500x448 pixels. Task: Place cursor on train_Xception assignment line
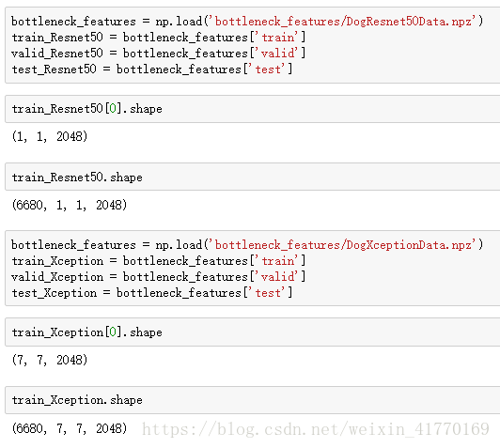tap(159, 261)
